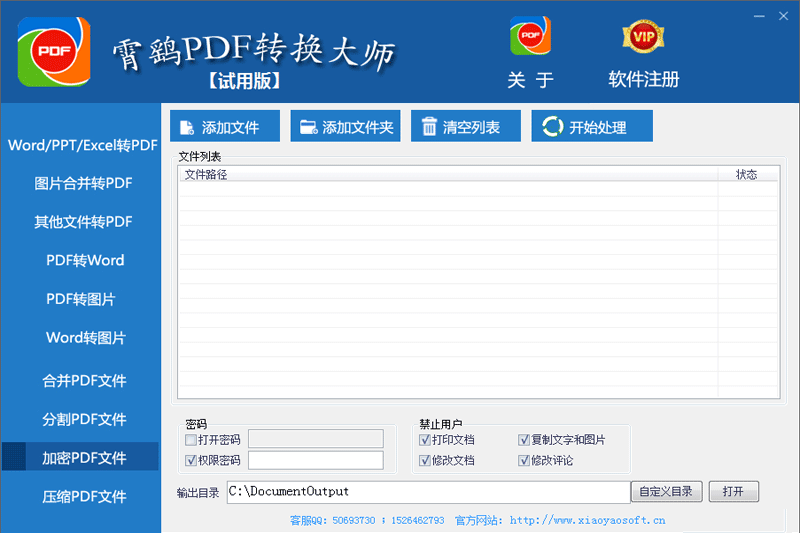Toggle the 打印文档 restriction checkbox
This screenshot has width=800, height=533.
tap(424, 440)
